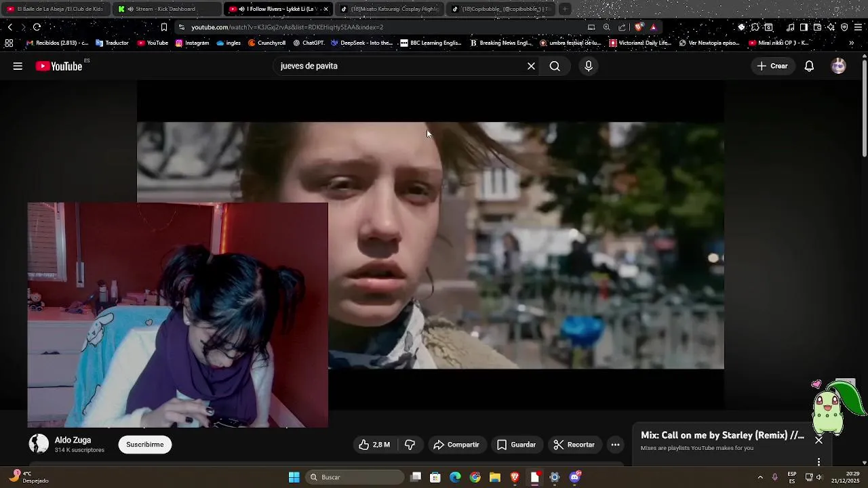Viewport: 868px width, 488px height.
Task: Open the browser main hamburger menu
Action: pos(859,27)
